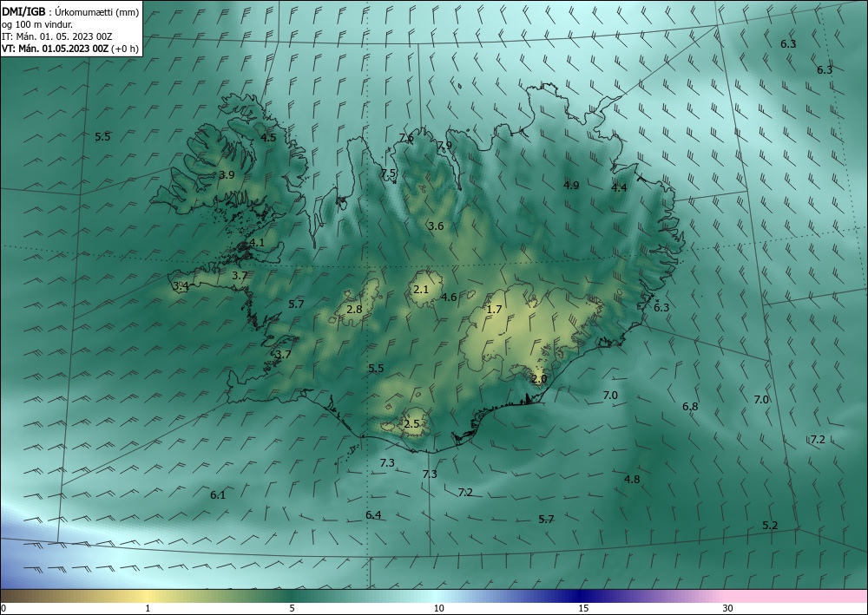This screenshot has width=868, height=615.
Task: Click the colour scale label "10"
Action: point(439,608)
